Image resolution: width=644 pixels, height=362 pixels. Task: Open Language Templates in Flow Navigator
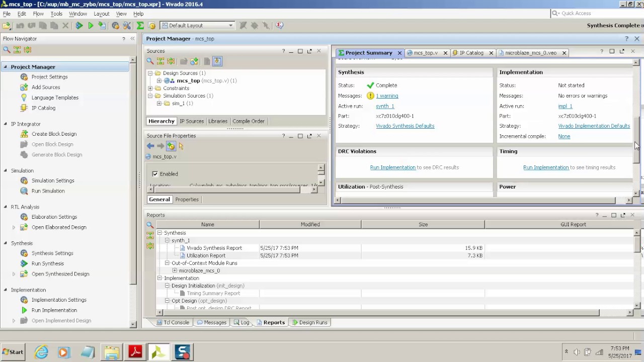coord(55,98)
